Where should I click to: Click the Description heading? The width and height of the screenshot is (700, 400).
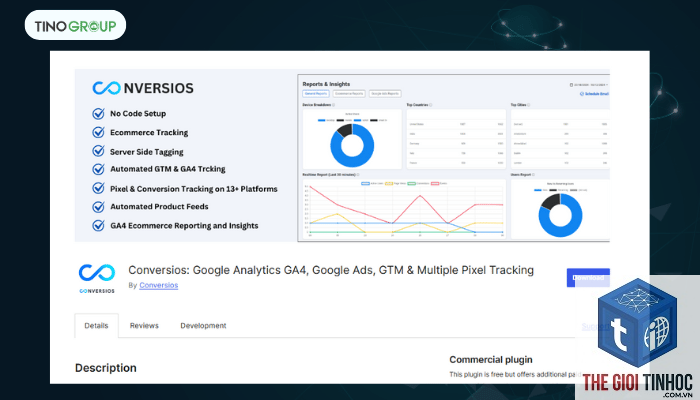tap(106, 368)
